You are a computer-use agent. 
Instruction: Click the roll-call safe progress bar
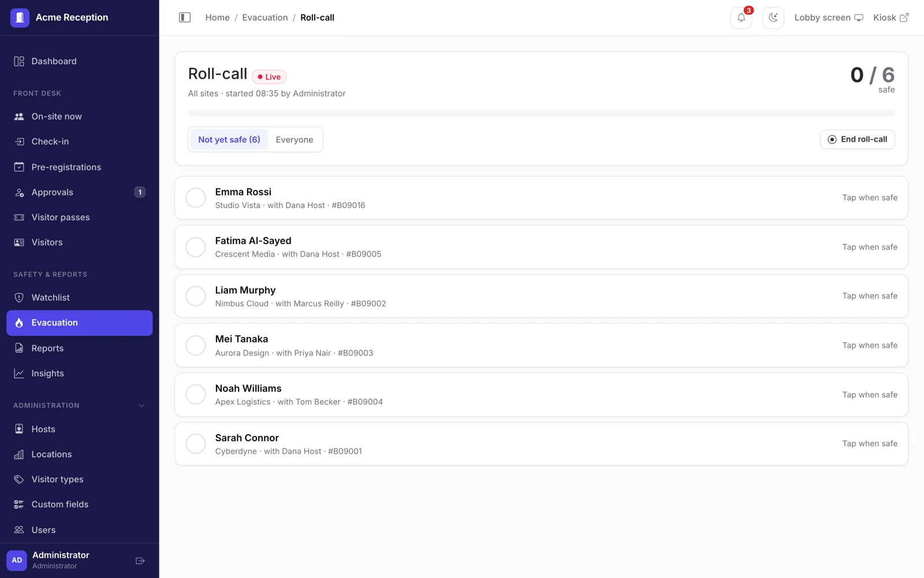tap(541, 113)
